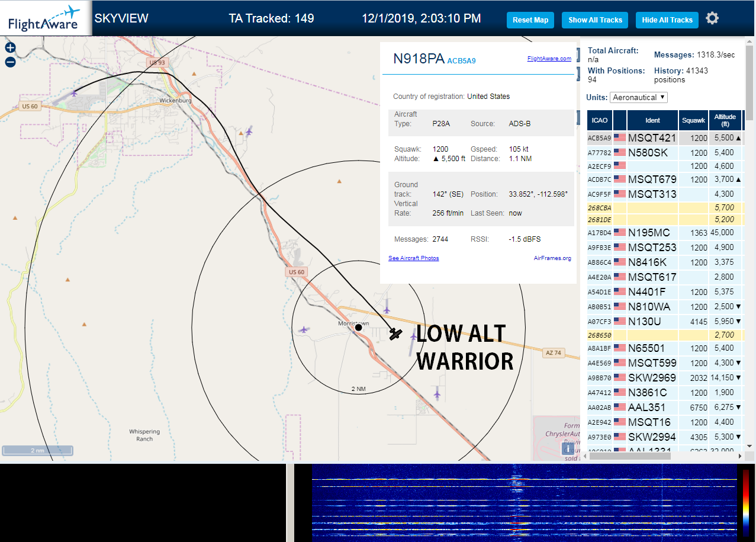This screenshot has height=542, width=756.
Task: Select the aircraft icon west of Morristown
Action: tap(304, 329)
